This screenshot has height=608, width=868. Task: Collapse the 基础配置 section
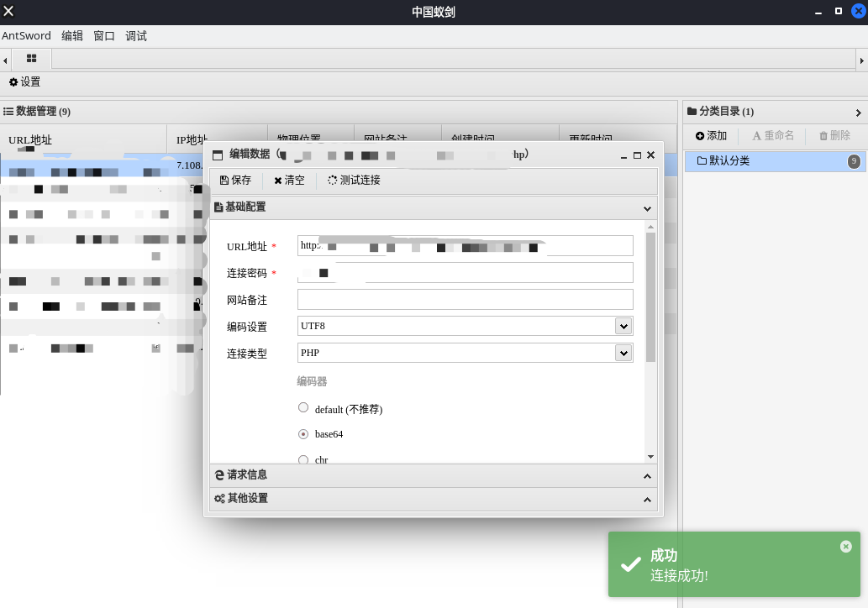647,208
